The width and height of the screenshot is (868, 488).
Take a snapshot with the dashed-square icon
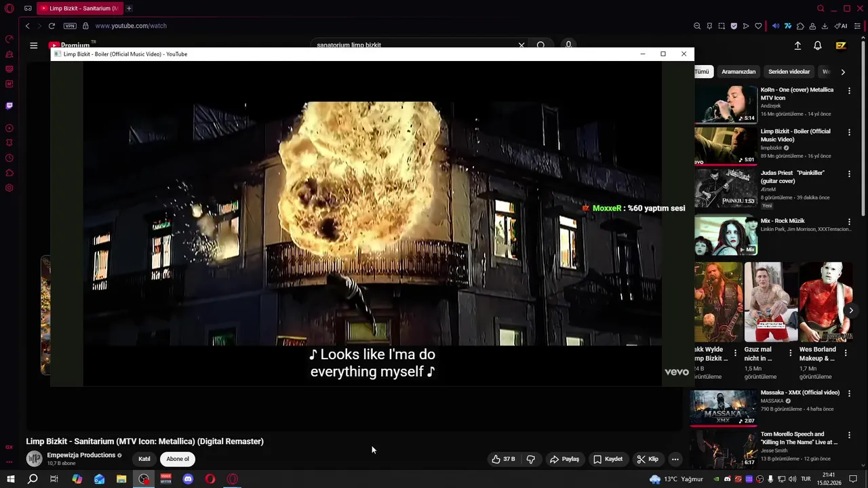click(x=722, y=26)
